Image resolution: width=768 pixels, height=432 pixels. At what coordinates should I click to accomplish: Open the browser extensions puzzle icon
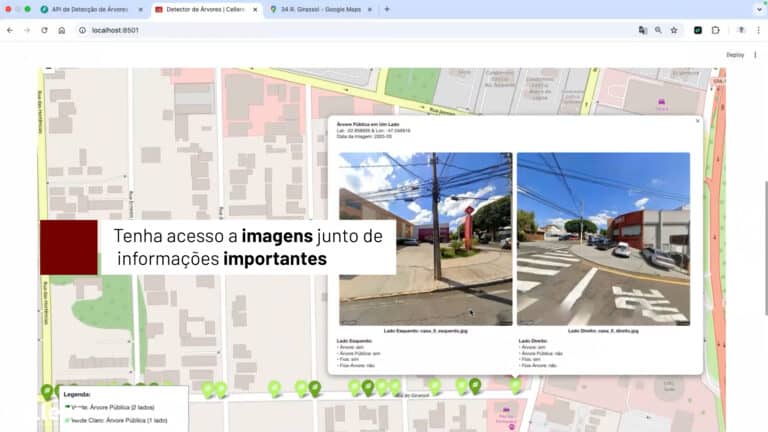(x=716, y=30)
